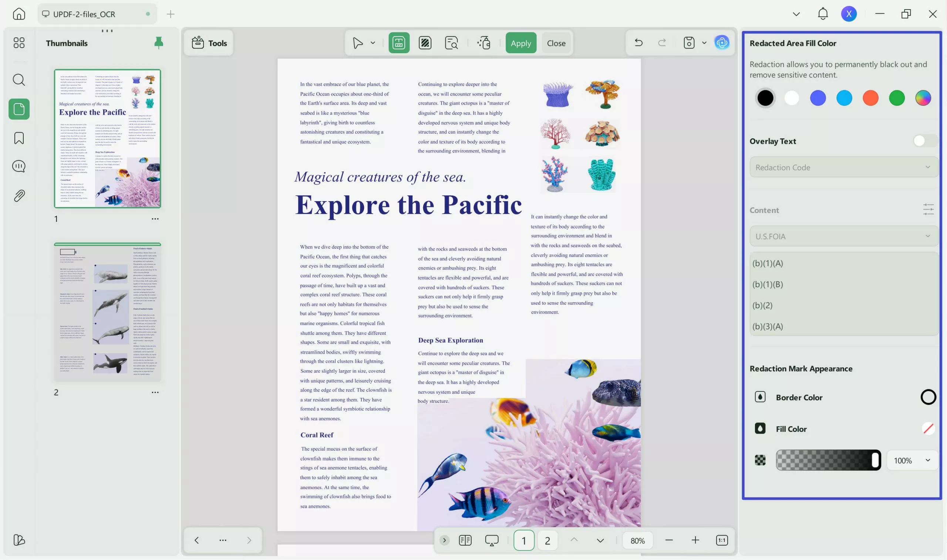Select the redact pages tool icon
The image size is (947, 560).
[425, 43]
